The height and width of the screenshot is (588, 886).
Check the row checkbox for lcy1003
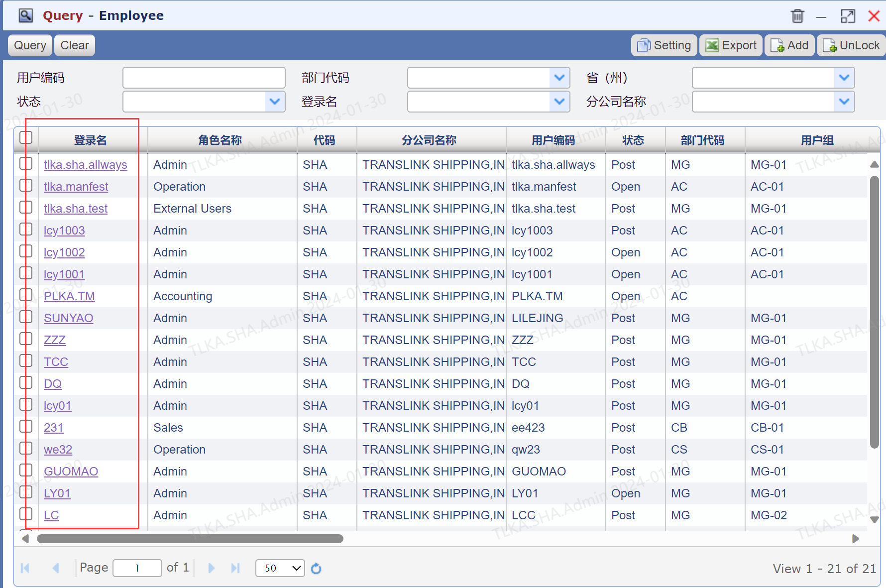click(x=26, y=229)
